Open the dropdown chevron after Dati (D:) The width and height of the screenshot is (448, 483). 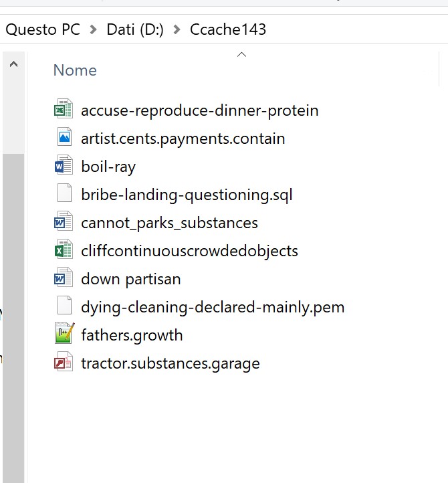point(177,30)
